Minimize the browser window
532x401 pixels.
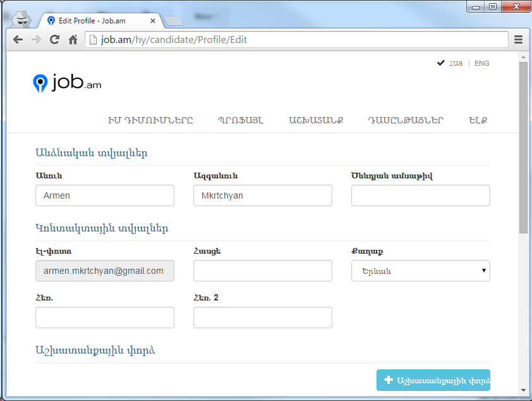pos(476,6)
